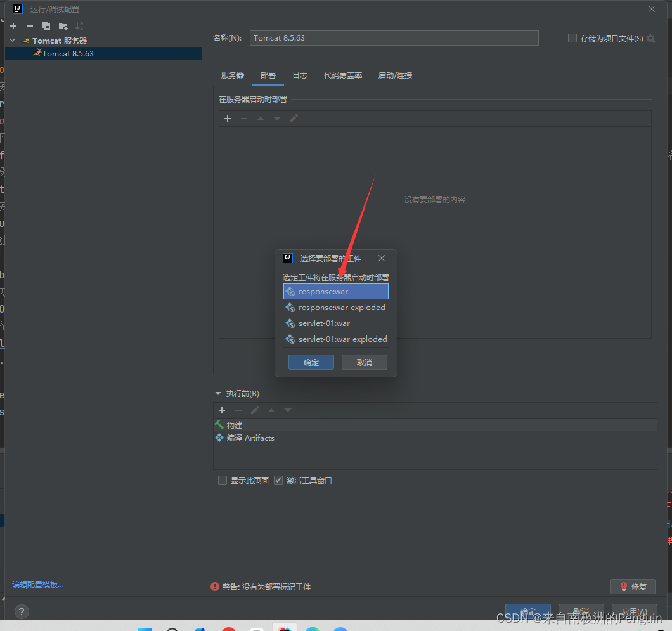The height and width of the screenshot is (631, 672).
Task: Enable 存储为项目文件 checkbox
Action: (x=572, y=38)
